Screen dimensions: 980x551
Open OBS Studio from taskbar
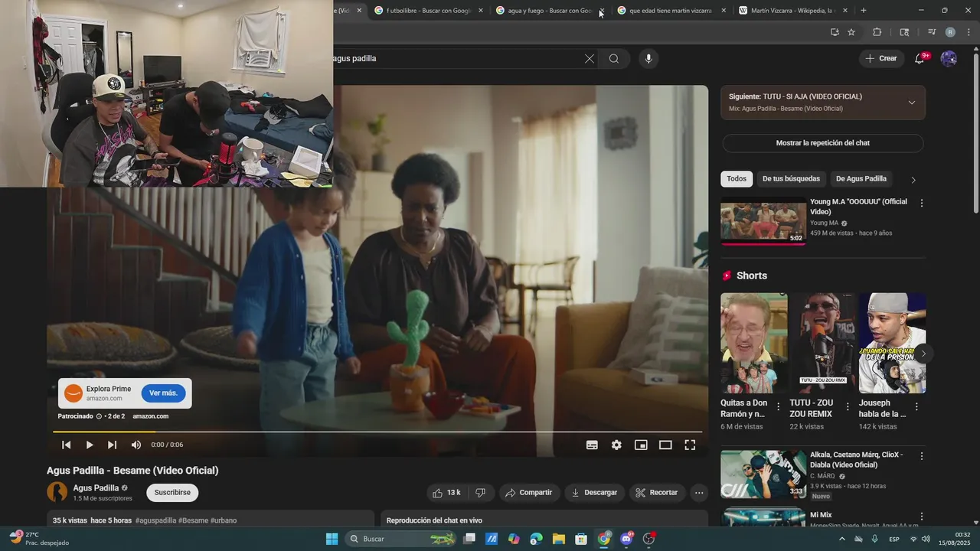[x=648, y=539]
